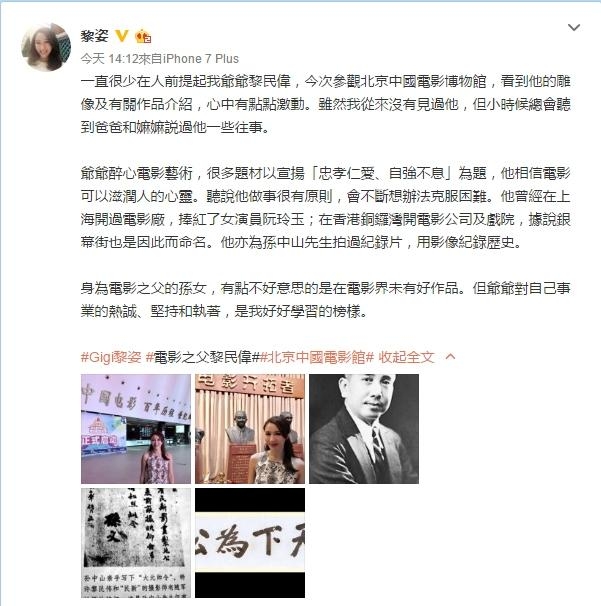
Task: View the black-and-white portrait photo
Action: click(x=364, y=429)
